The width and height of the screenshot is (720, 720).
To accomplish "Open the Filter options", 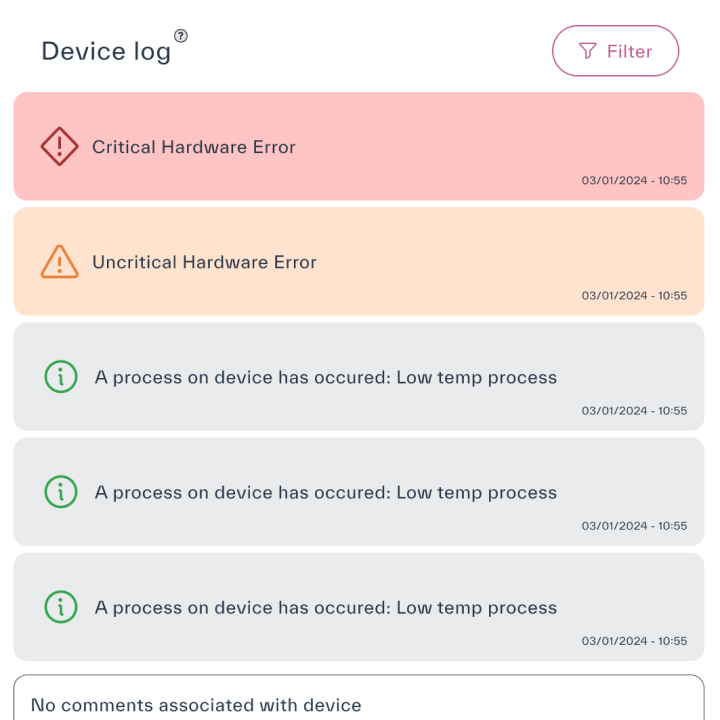I will [x=615, y=51].
